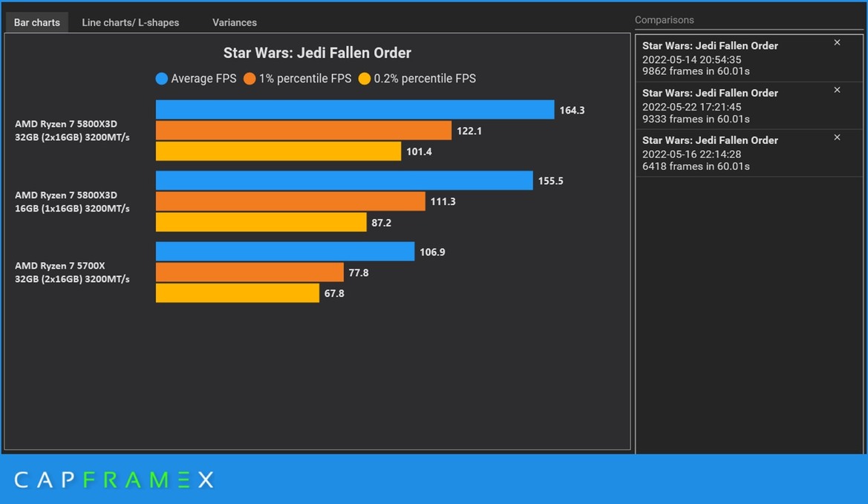The width and height of the screenshot is (868, 504).
Task: Open the Line charts/ L-shapes tab
Action: (131, 23)
